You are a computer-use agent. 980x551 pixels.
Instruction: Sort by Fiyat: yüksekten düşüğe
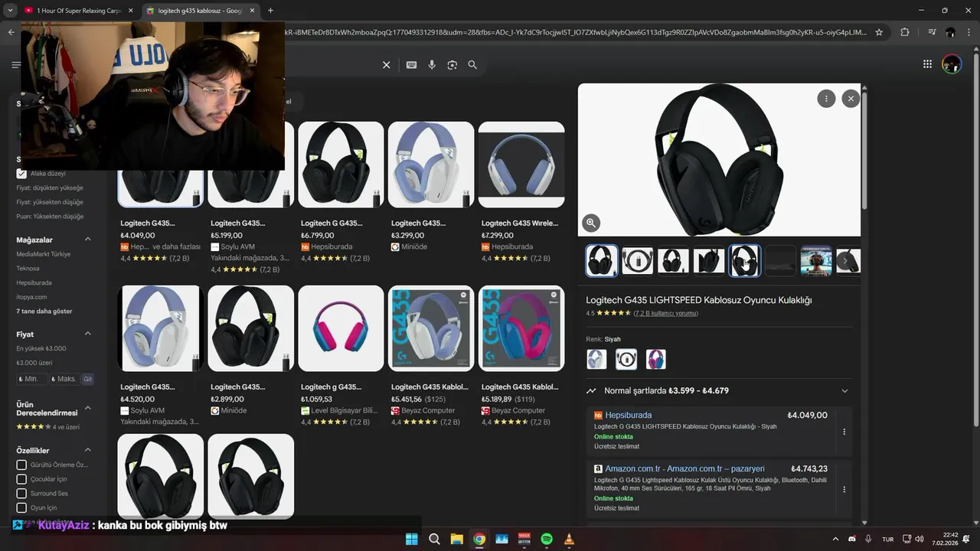[50, 202]
